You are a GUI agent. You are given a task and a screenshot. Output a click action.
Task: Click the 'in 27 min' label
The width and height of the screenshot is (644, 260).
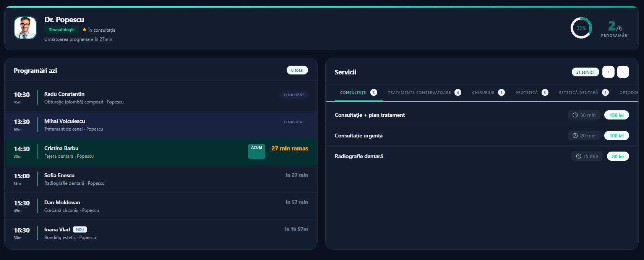point(297,175)
